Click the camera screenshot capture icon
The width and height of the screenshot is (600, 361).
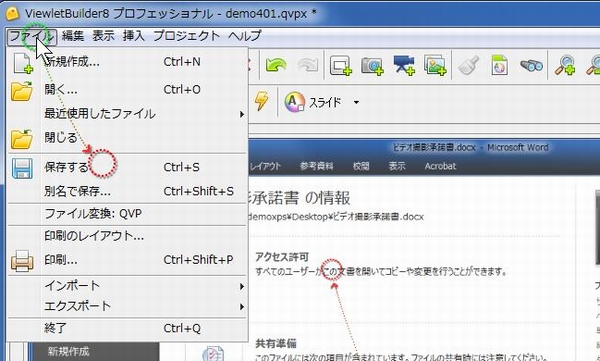click(x=372, y=65)
